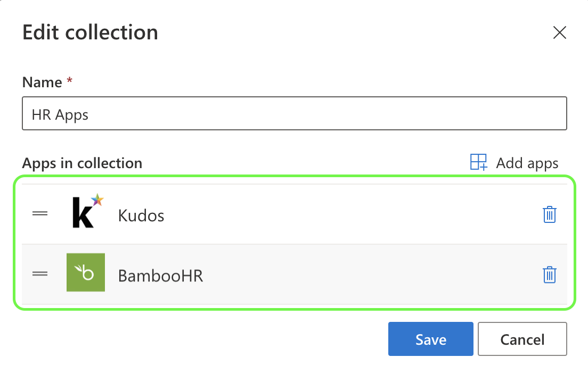Grab the Kudos reorder handle

pos(40,214)
